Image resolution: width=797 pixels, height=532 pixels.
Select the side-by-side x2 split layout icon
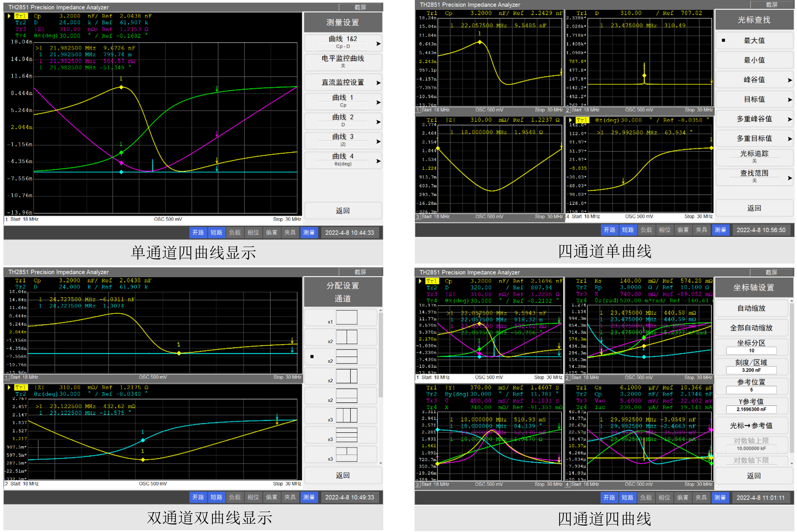tap(346, 337)
